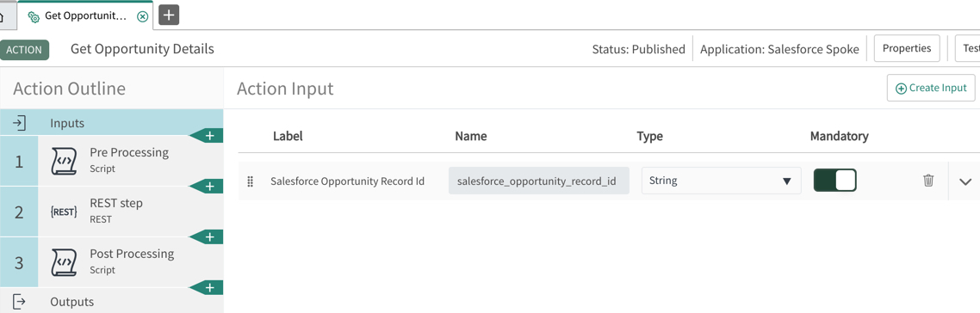Click the Action Outline heading
This screenshot has width=980, height=313.
70,89
